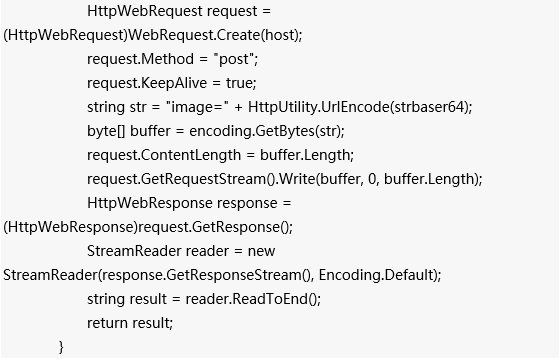Click the byte[] buffer declaration
This screenshot has width=560, height=363.
tap(216, 131)
